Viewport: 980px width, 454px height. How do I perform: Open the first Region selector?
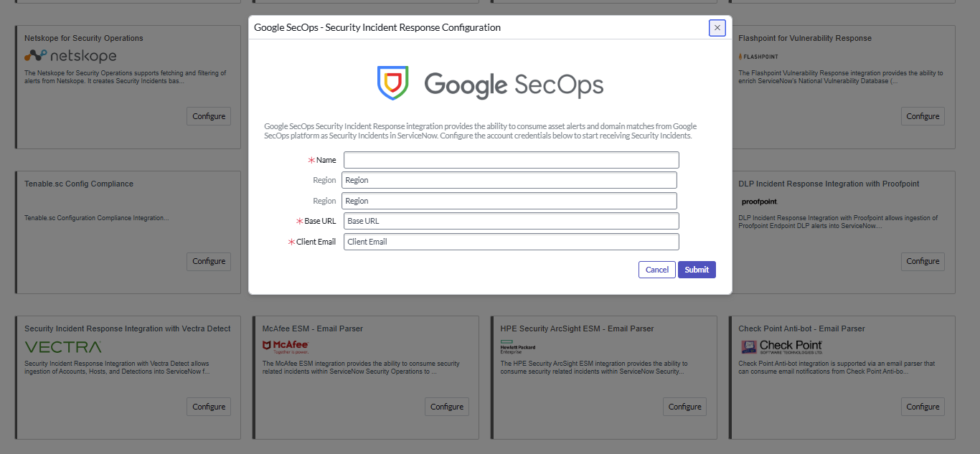click(x=510, y=180)
